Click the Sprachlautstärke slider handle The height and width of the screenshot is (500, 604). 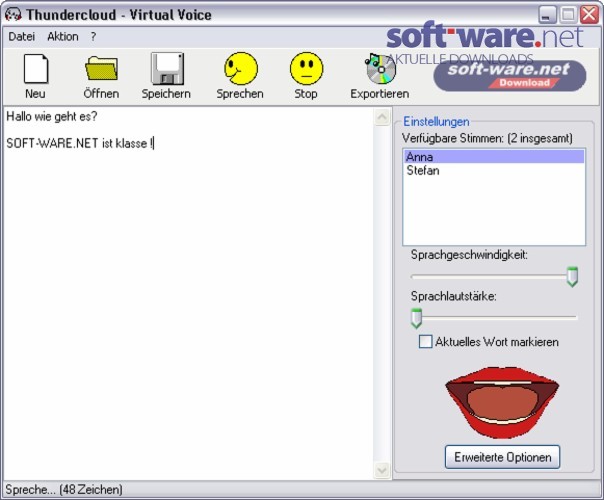point(416,318)
